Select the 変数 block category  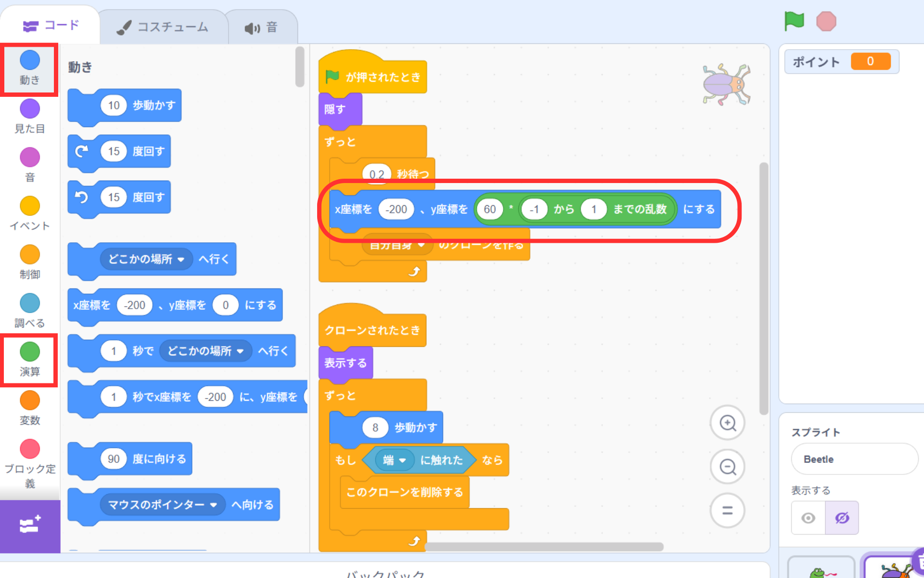[x=30, y=408]
